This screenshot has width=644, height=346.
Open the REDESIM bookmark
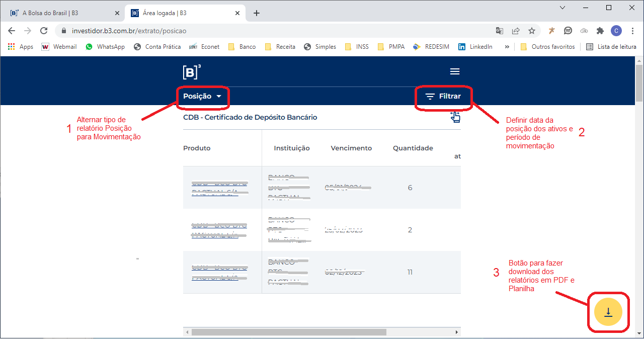click(431, 47)
